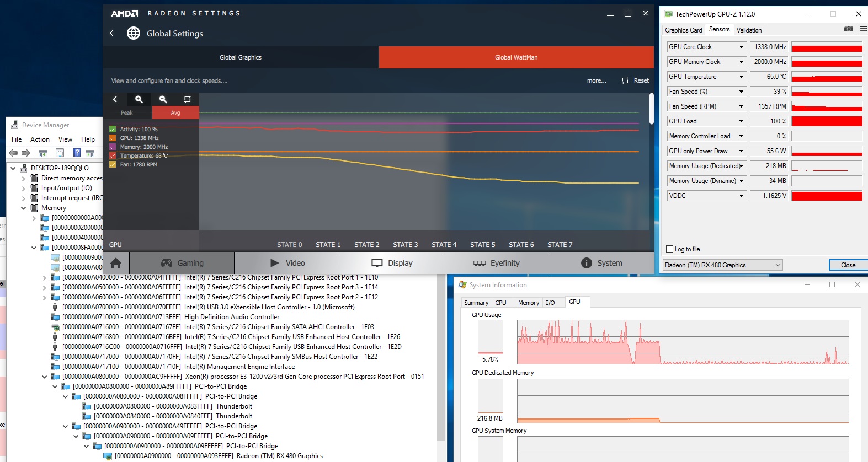Select High Definition Audio Controller tree row

pyautogui.click(x=166, y=317)
